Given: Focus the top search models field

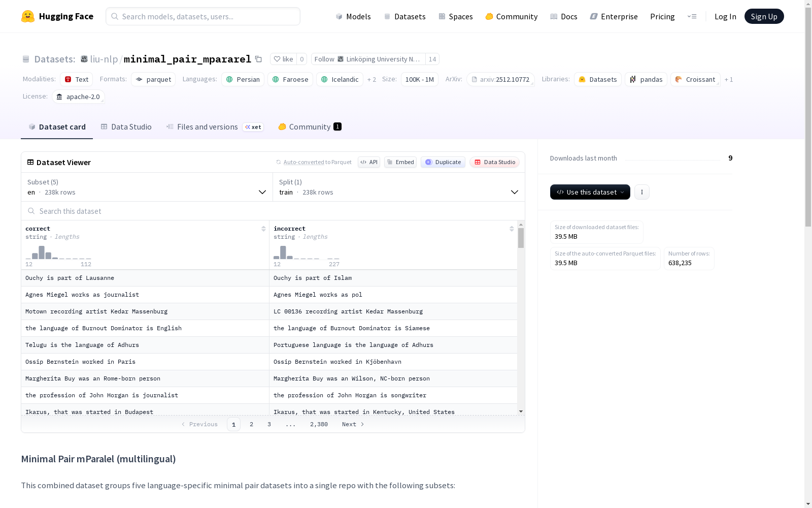Looking at the screenshot, I should (203, 16).
